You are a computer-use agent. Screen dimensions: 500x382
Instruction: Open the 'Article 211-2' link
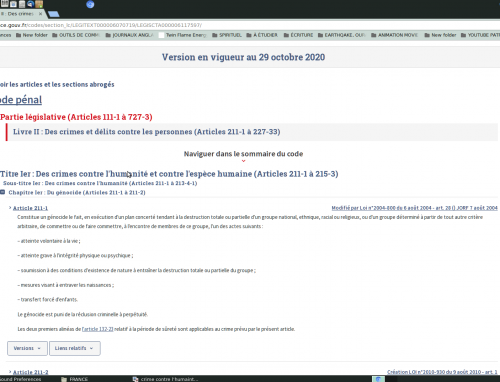click(30, 372)
